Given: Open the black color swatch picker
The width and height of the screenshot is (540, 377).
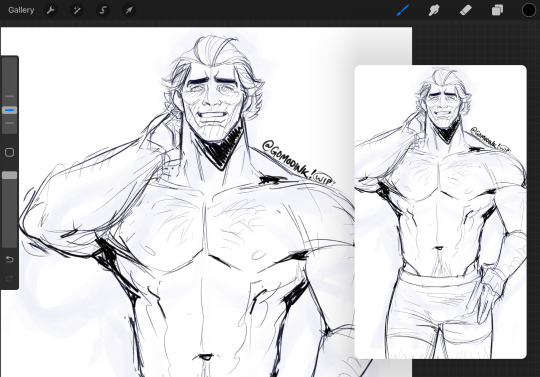Looking at the screenshot, I should pos(529,10).
